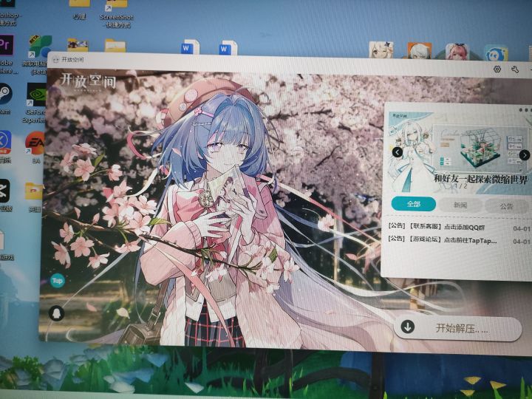The height and width of the screenshot is (399, 532).
Task: Select the right Word document icon
Action: pos(228,48)
